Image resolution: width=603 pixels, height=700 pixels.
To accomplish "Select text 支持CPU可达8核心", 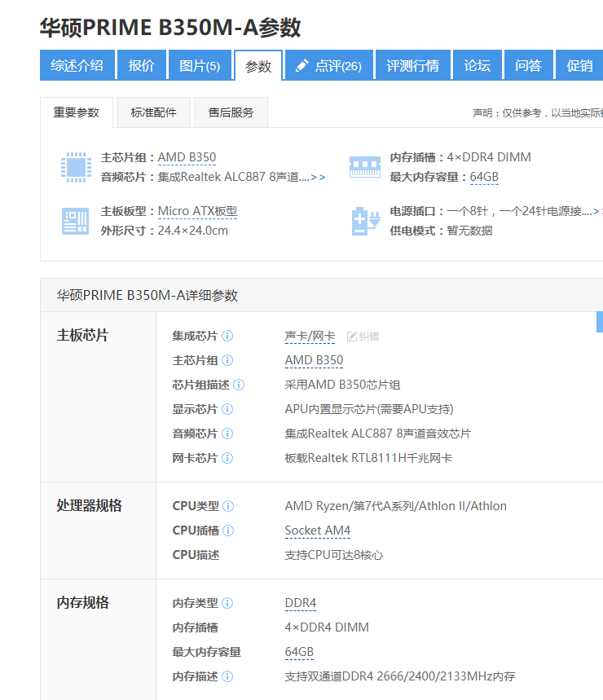I will tap(334, 555).
